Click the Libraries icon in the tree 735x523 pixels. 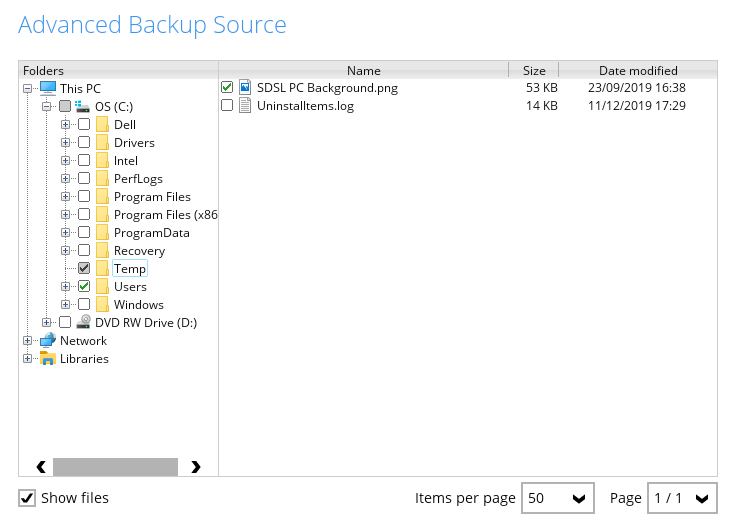tap(48, 358)
